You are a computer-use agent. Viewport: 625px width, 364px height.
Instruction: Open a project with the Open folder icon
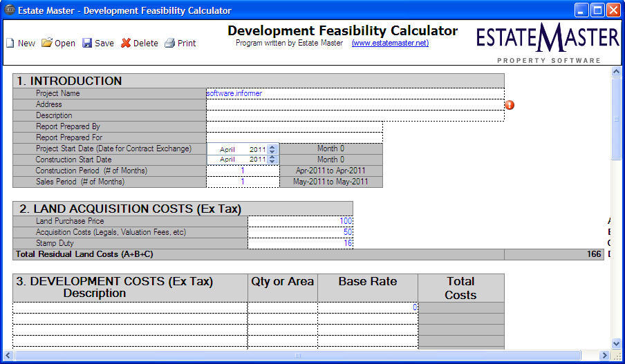coord(46,43)
